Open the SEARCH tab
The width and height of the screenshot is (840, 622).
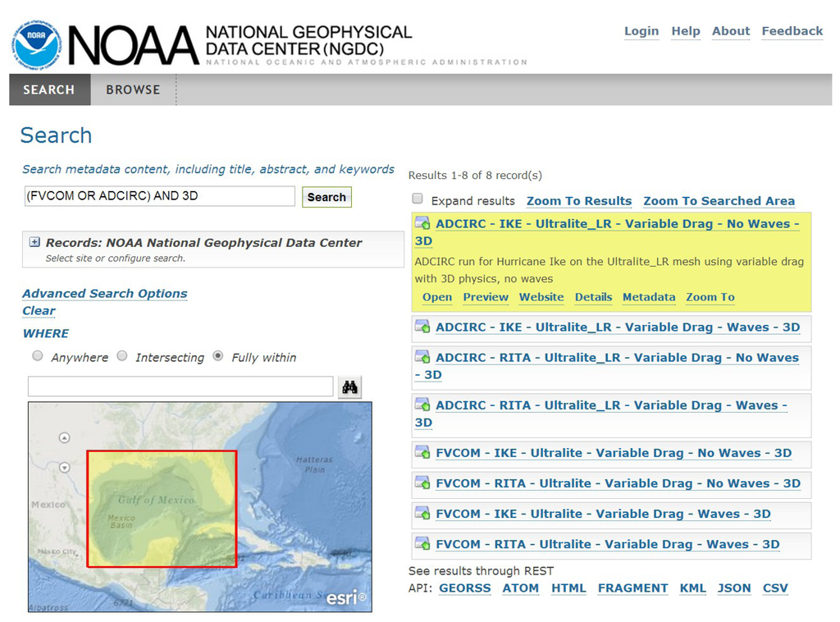[48, 90]
